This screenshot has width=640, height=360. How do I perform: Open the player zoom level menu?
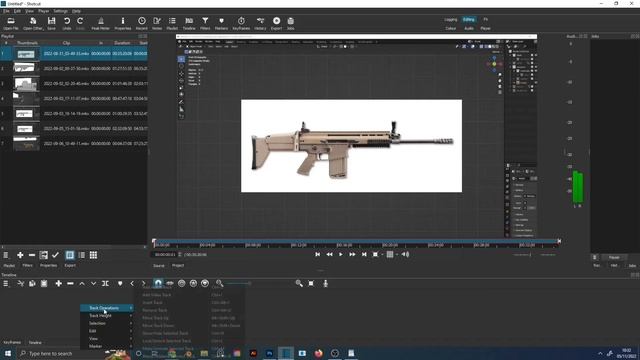tap(376, 254)
